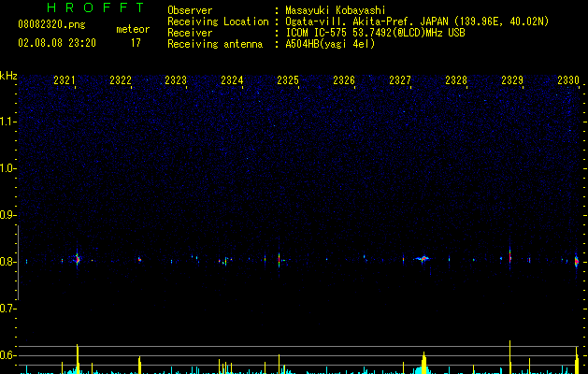Click the vertical echo streak under 2325
The image size is (588, 374).
[x=279, y=260]
